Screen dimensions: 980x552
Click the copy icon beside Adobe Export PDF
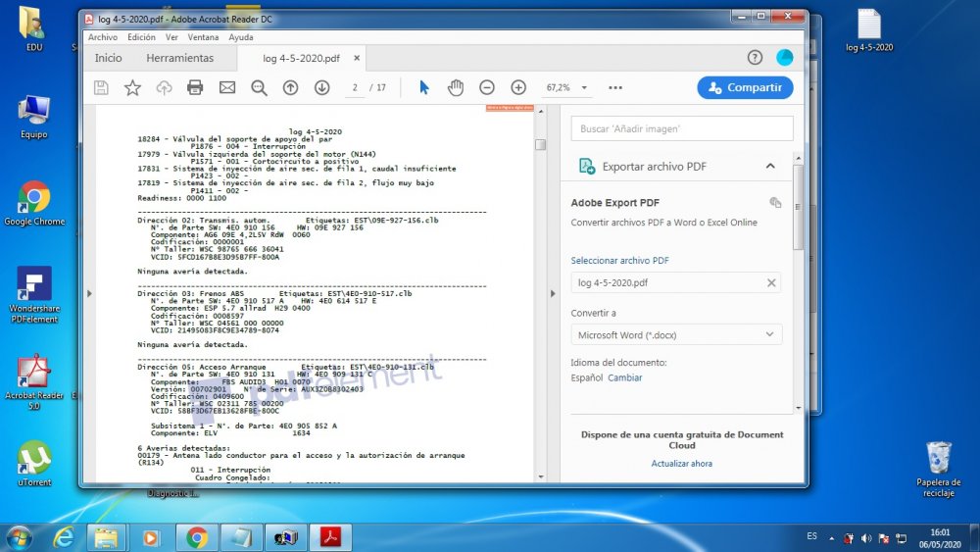(x=775, y=203)
